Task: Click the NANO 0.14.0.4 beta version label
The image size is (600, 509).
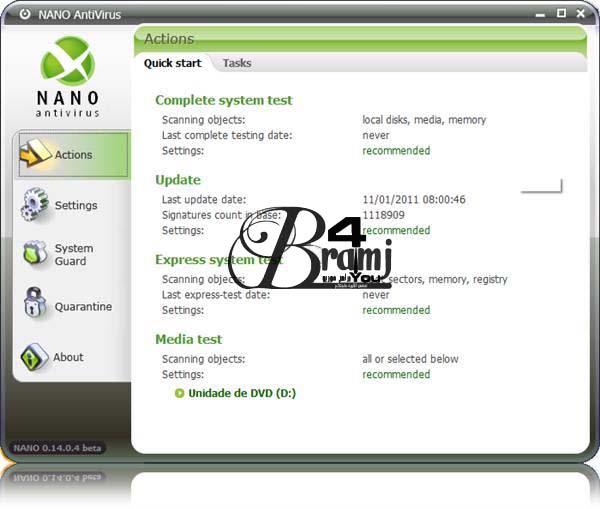Action: [x=57, y=448]
